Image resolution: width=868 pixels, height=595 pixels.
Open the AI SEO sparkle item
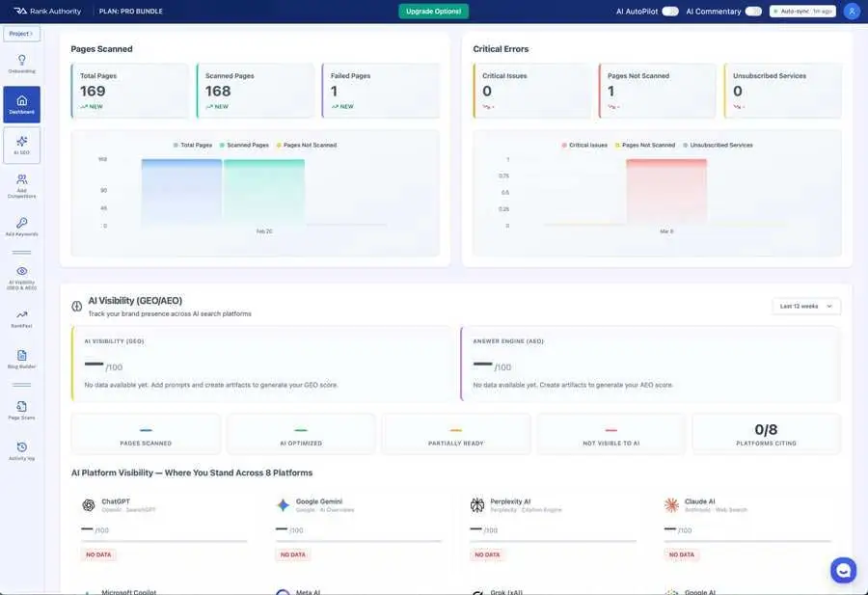[21, 145]
